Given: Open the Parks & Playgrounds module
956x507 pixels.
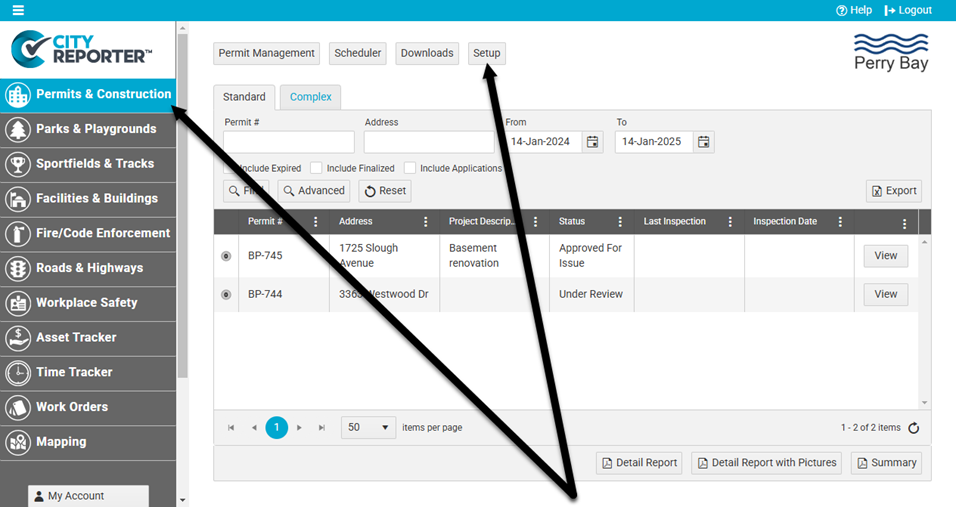Looking at the screenshot, I should 88,130.
